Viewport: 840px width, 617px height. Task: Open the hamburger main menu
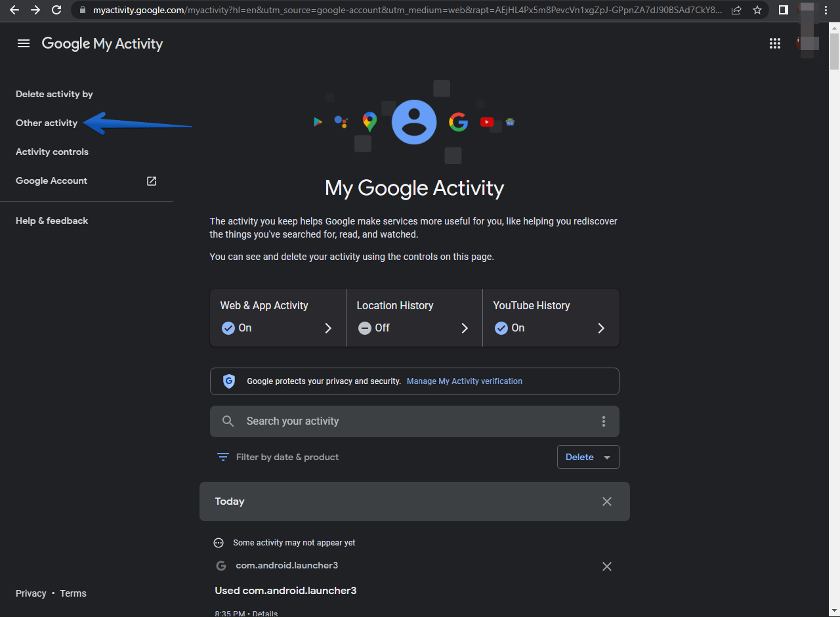24,43
